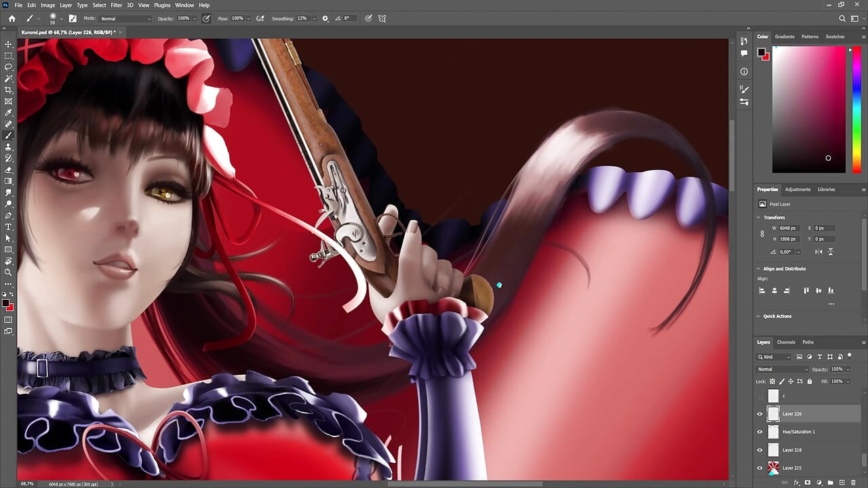Select the Hand tool

point(9,261)
